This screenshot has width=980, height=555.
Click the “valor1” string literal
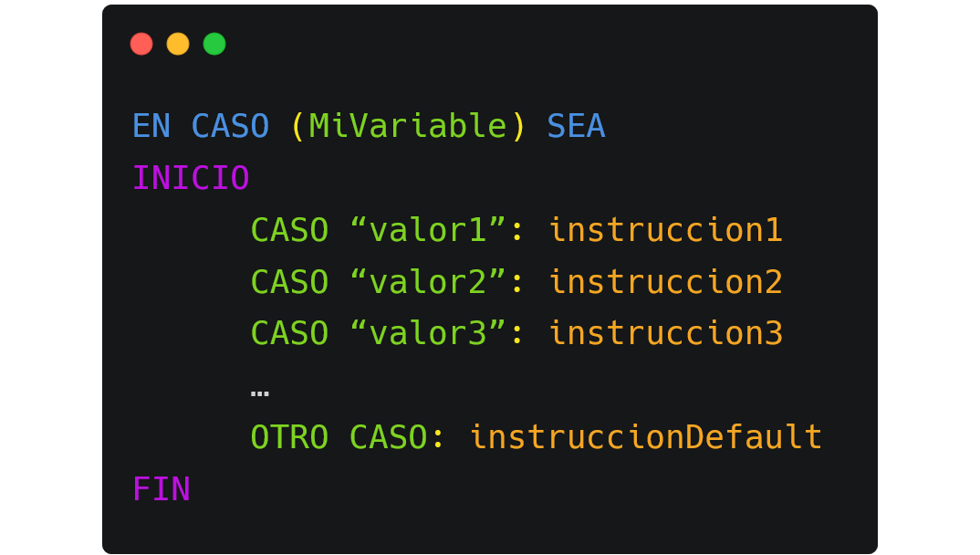click(x=428, y=230)
